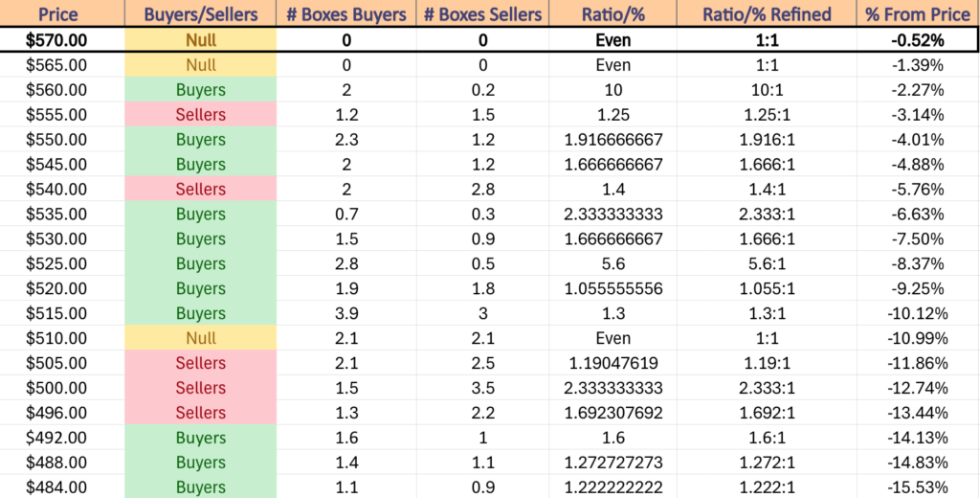Click the Null cell in $510.00 row
980x498 pixels.
(201, 338)
